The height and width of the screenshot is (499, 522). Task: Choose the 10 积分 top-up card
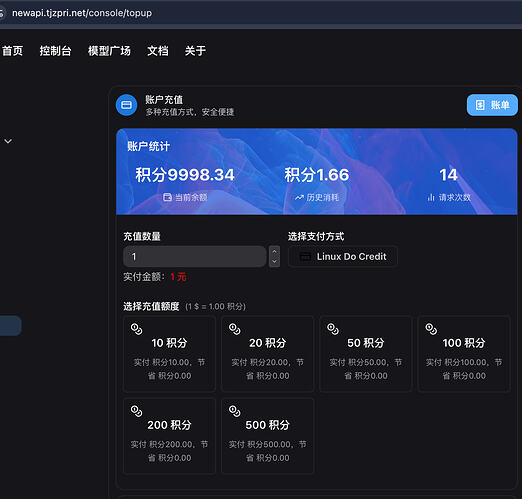pyautogui.click(x=169, y=354)
